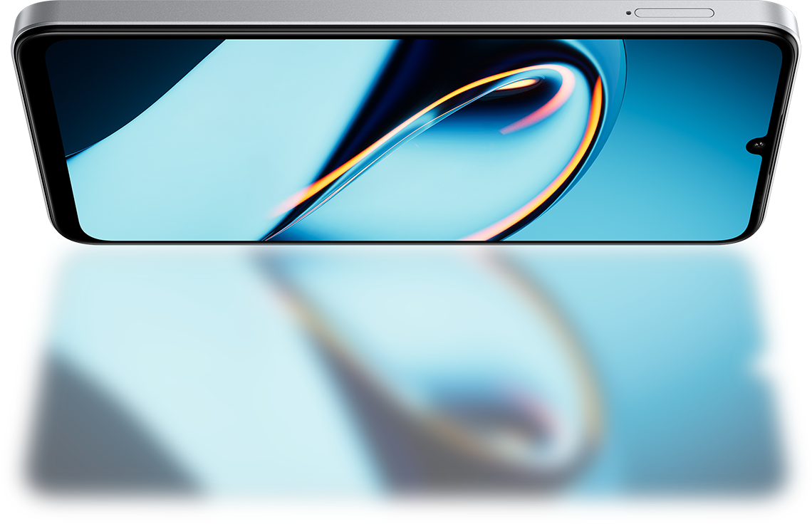Tap the plain blue area left of the notch
Image resolution: width=812 pixels, height=524 pixels.
point(684,142)
